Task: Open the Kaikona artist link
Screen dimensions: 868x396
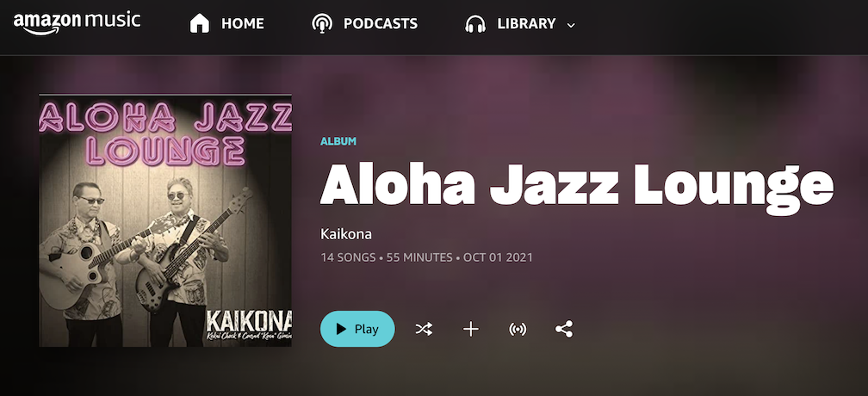Action: [x=346, y=234]
